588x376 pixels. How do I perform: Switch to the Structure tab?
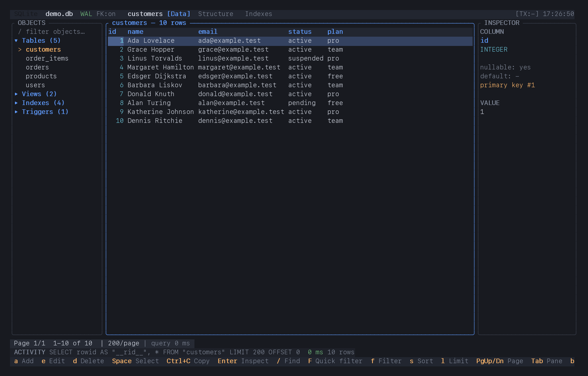216,14
